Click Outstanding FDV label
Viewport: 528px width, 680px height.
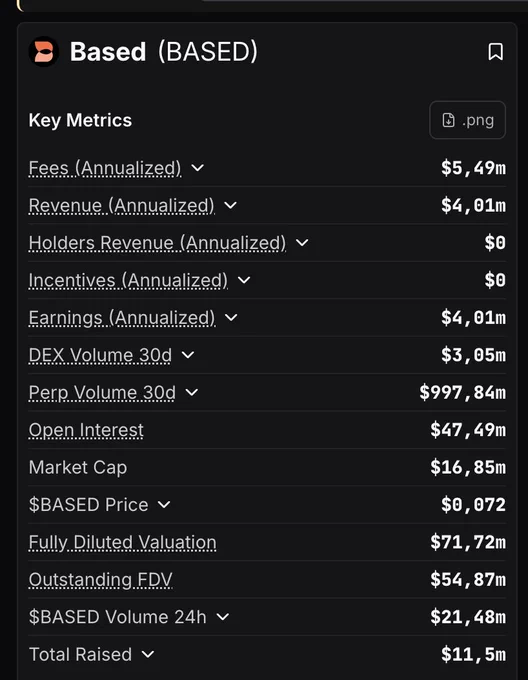coord(101,580)
